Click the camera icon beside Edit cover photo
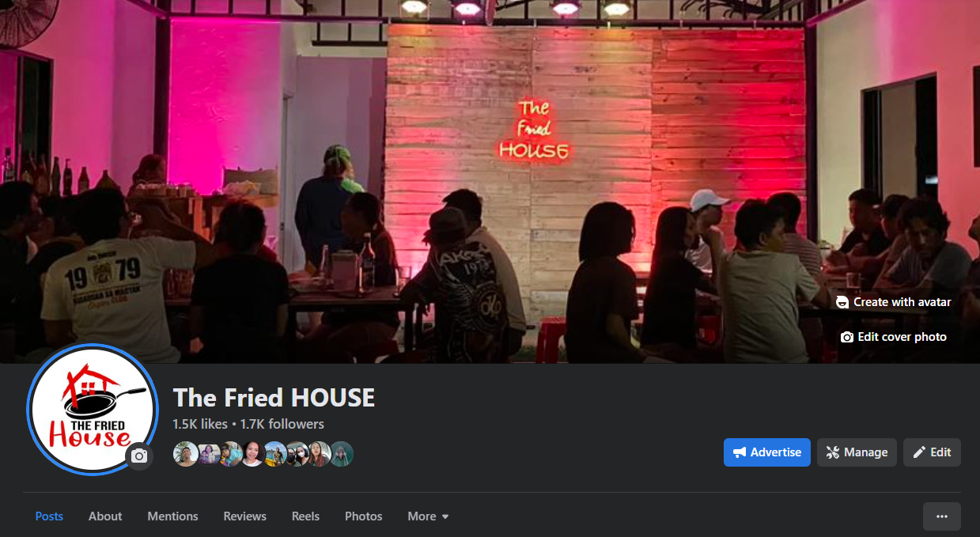The image size is (980, 537). click(846, 337)
